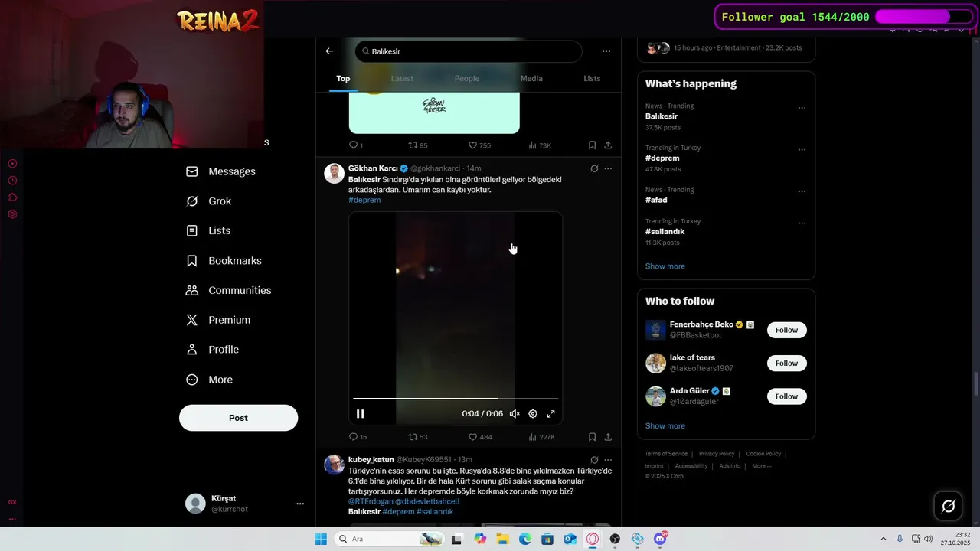This screenshot has height=551, width=980.
Task: Open Profile in the sidebar
Action: click(x=214, y=350)
